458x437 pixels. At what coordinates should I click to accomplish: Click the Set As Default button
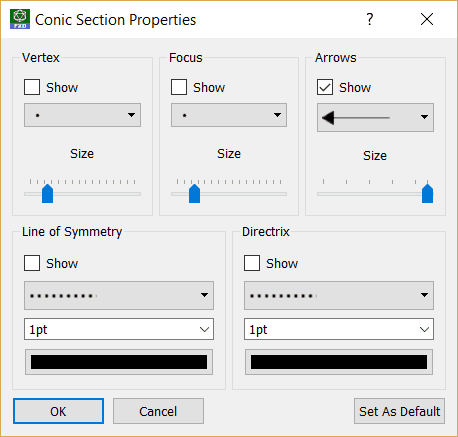coord(399,411)
